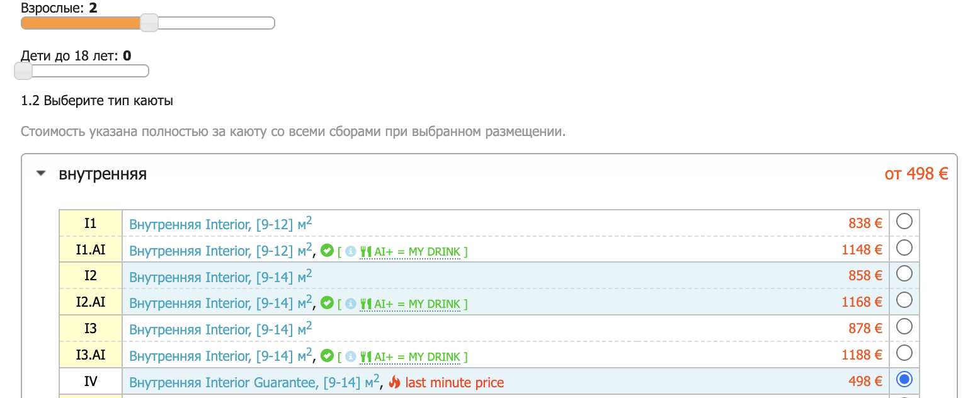Select the I1 cabin radio button for 838 €
The image size is (980, 398).
[x=904, y=221]
